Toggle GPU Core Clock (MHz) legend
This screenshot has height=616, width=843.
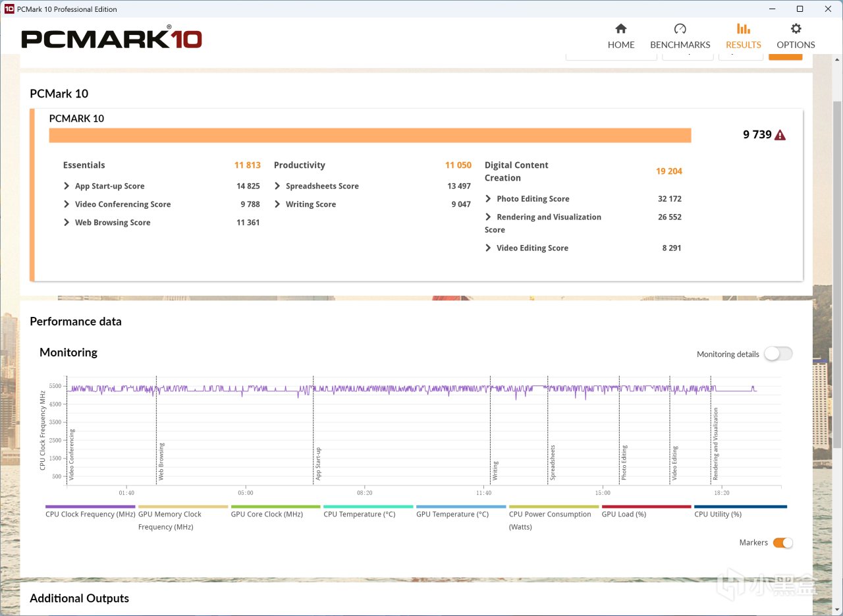coord(275,512)
